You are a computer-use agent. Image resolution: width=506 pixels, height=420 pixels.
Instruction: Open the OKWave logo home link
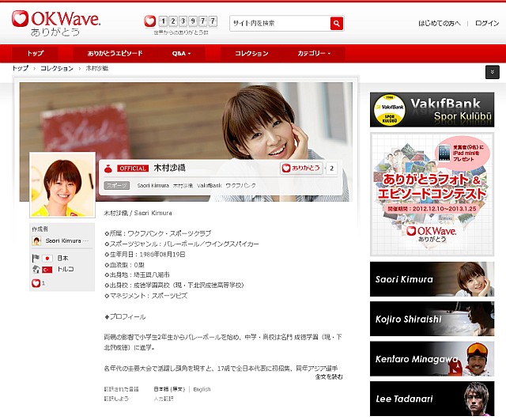56,23
